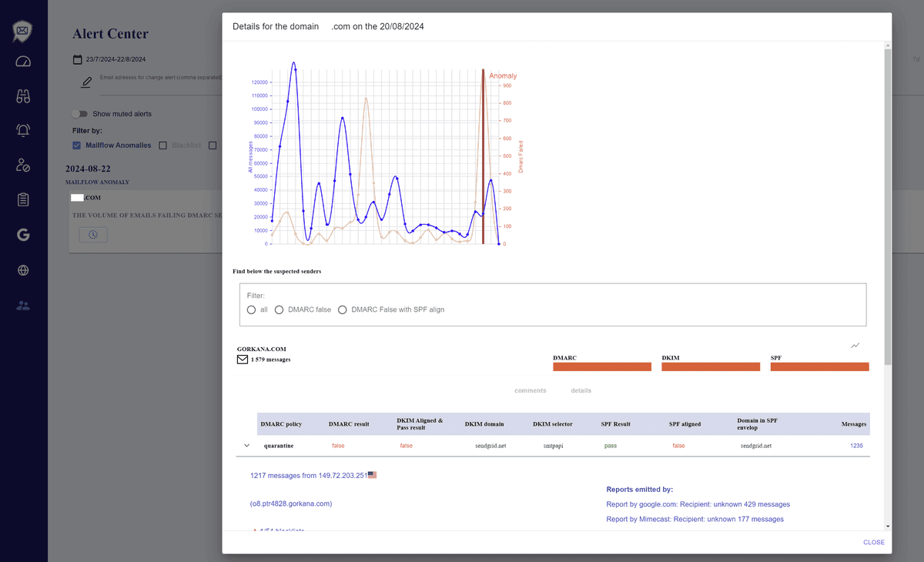Open the Report by google.com link

click(x=698, y=504)
